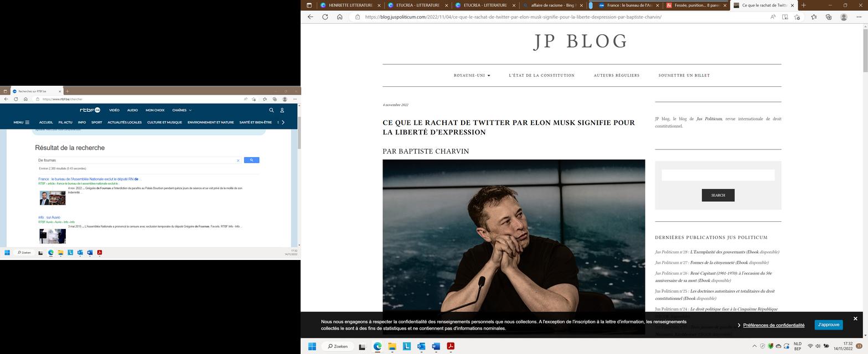Open immersive reader for JP Blog page

pos(785,17)
